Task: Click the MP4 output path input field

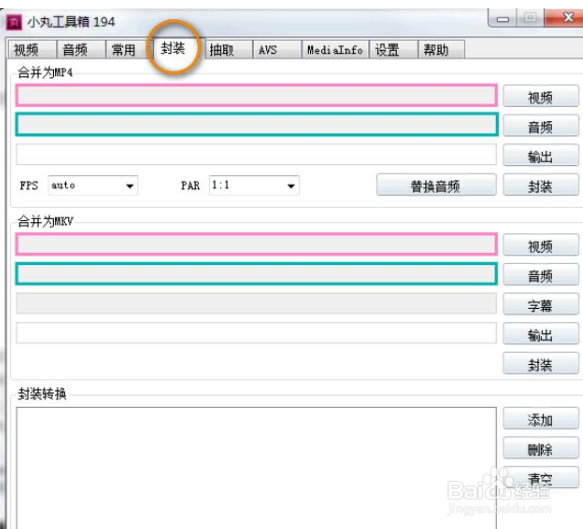Action: tap(256, 154)
